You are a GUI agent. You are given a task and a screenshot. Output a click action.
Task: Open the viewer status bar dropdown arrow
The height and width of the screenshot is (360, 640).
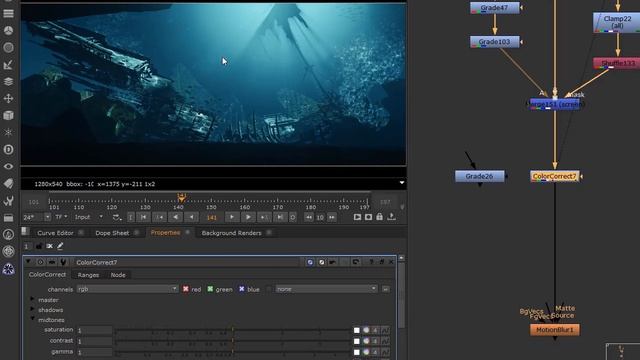(402, 183)
